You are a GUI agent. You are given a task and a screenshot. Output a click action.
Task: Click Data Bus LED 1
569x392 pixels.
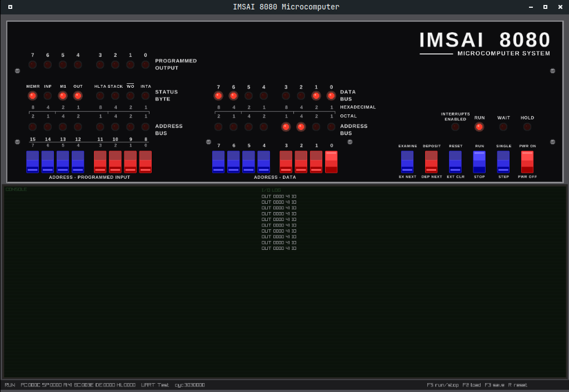pos(316,96)
